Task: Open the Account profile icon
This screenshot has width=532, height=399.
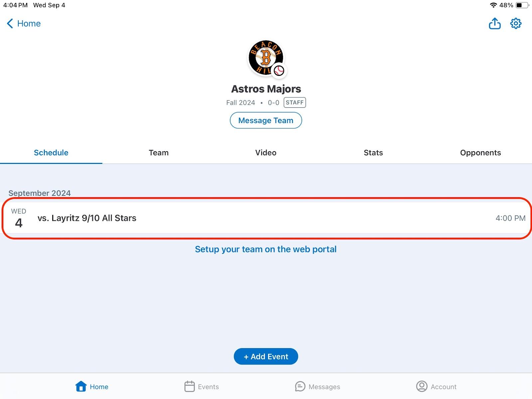Action: pos(422,386)
